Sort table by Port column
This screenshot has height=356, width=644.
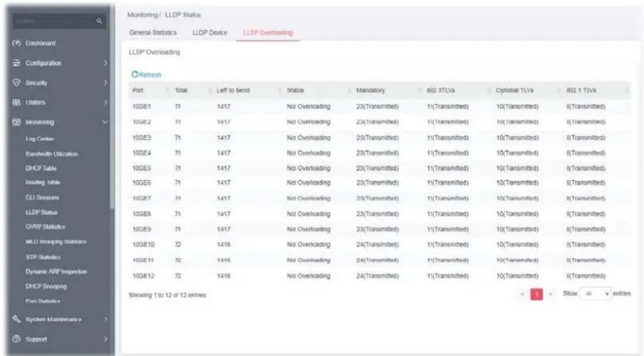click(150, 90)
